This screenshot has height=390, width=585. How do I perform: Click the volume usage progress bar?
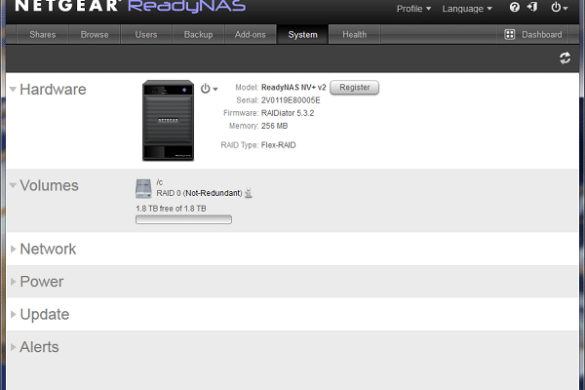pos(184,219)
